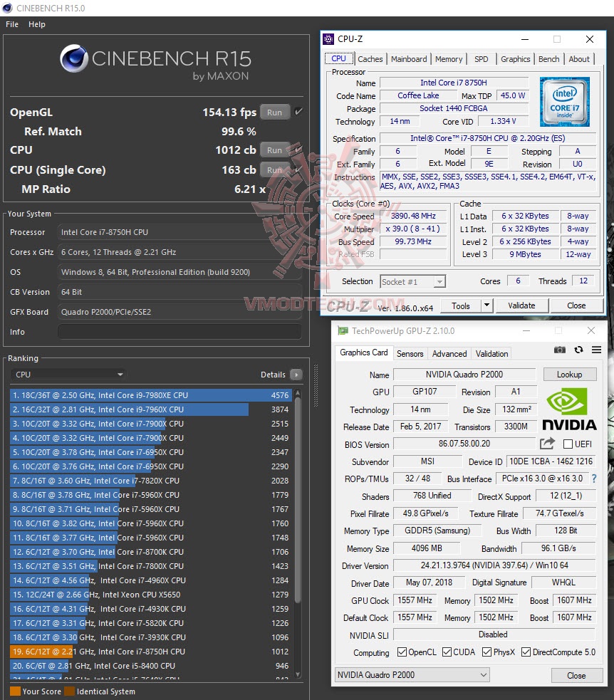The image size is (614, 700).
Task: Click panel divider grip handle
Action: click(316, 385)
